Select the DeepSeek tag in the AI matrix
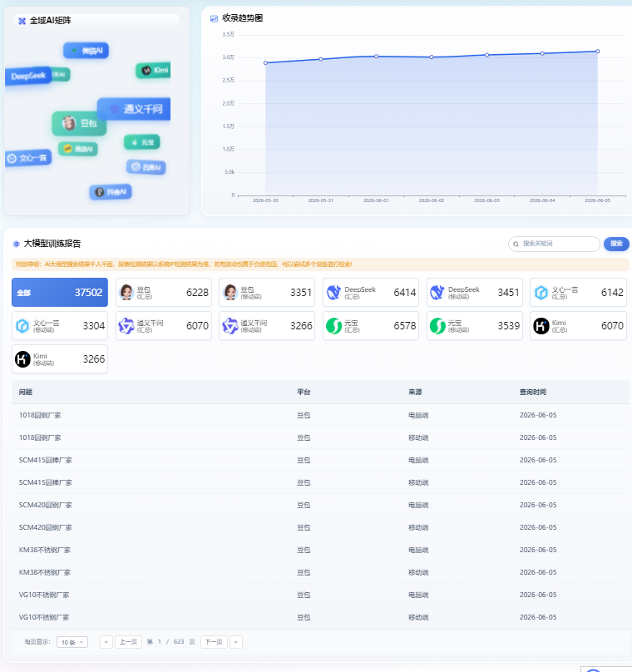Screen dimensions: 632x672 click(28, 76)
